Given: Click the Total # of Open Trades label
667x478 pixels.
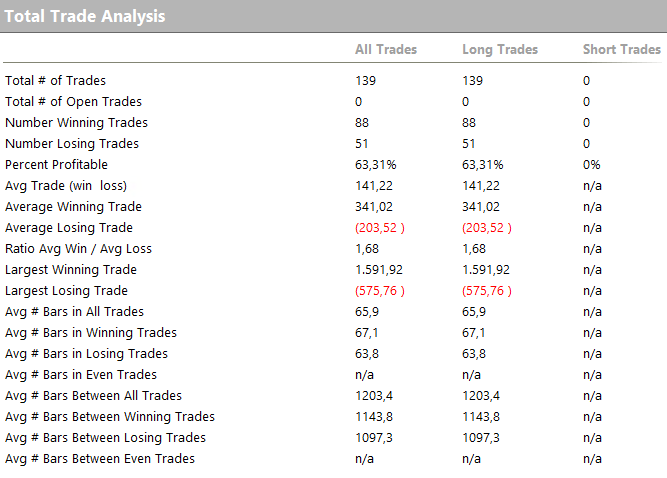Looking at the screenshot, I should click(x=73, y=102).
